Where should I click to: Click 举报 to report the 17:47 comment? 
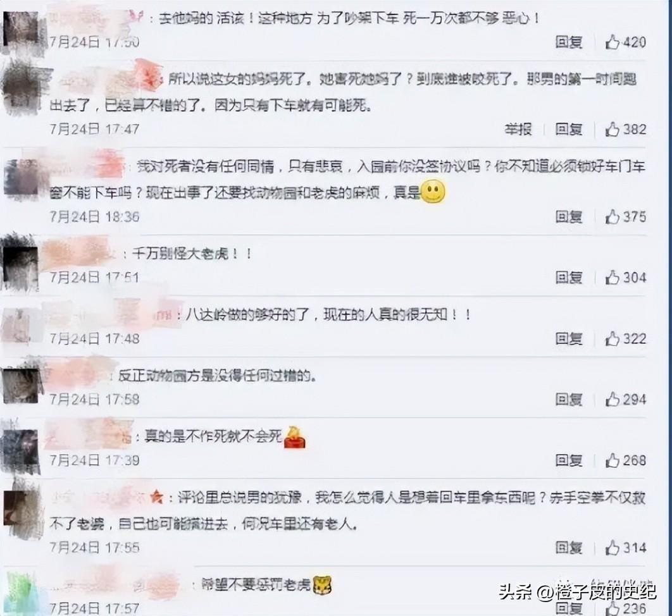(518, 129)
